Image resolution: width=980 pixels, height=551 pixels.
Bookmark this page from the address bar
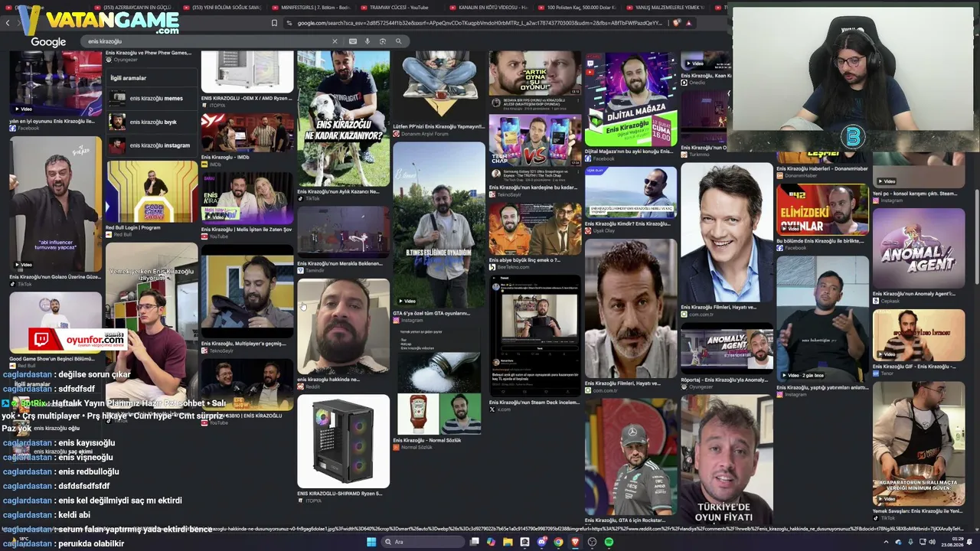click(275, 23)
